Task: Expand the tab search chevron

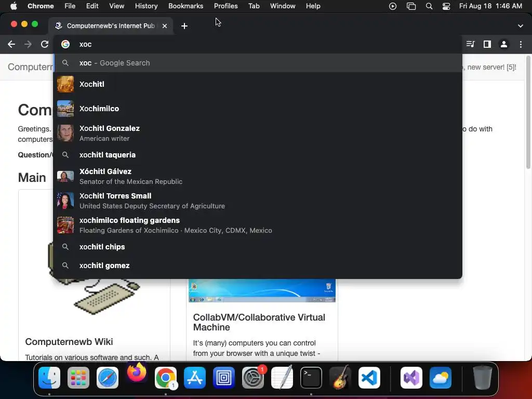Action: coord(521,26)
